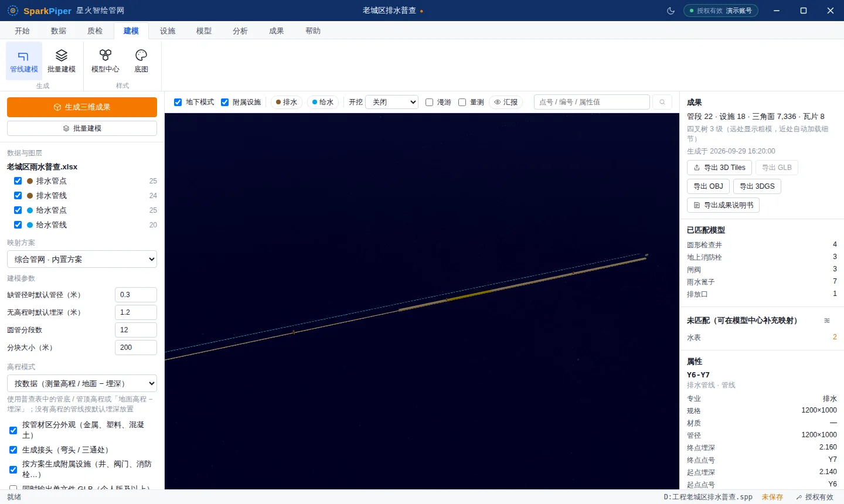Image resolution: width=844 pixels, height=504 pixels.
Task: Select the 管线建模 ribbon tool
Action: (24, 61)
